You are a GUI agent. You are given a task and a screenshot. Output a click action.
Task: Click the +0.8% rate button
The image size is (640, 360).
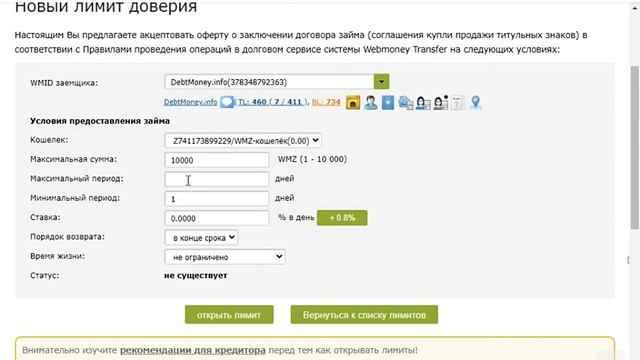[342, 218]
